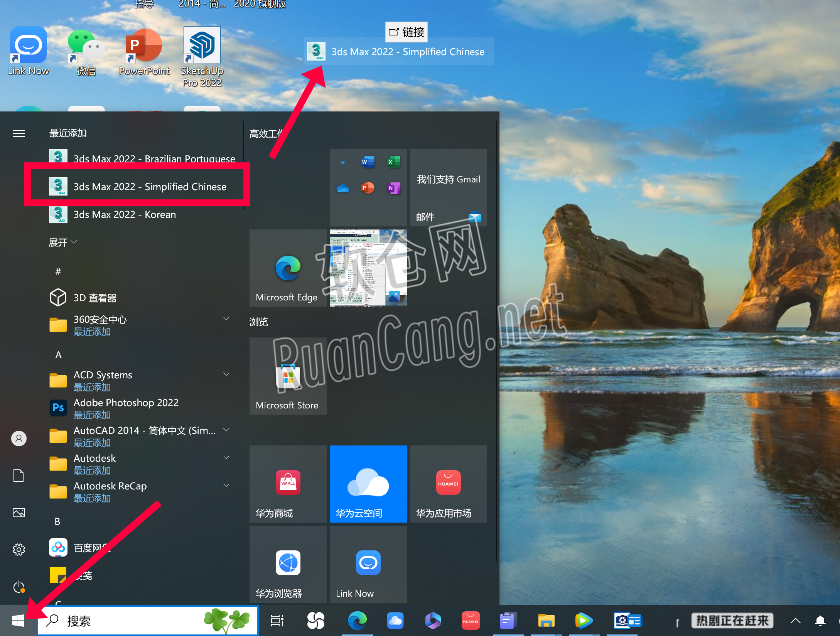Screen dimensions: 840x636
Task: Open the Microsoft Store tile
Action: point(288,376)
